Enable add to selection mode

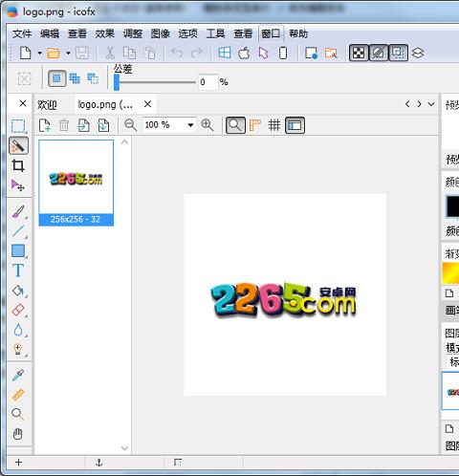[75, 78]
